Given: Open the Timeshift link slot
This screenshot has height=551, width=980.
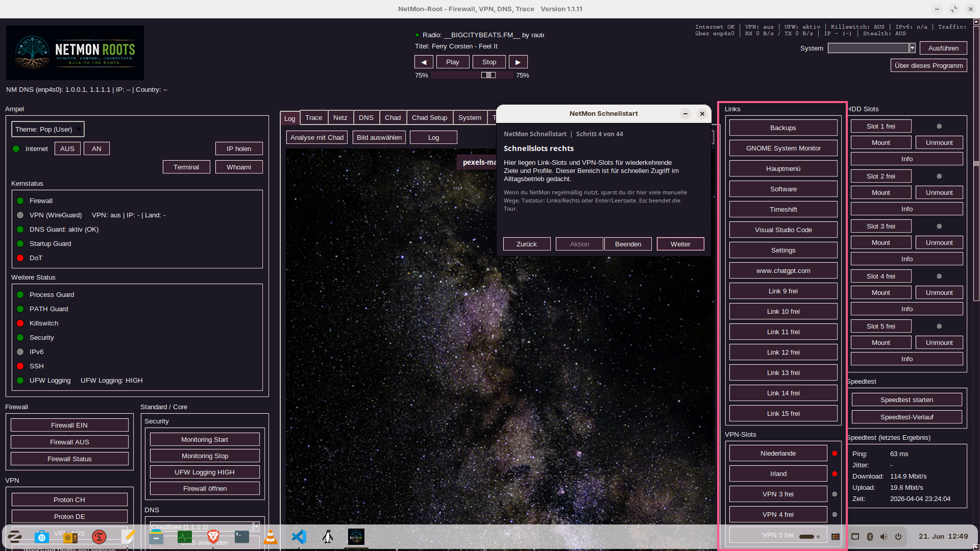Looking at the screenshot, I should point(783,210).
